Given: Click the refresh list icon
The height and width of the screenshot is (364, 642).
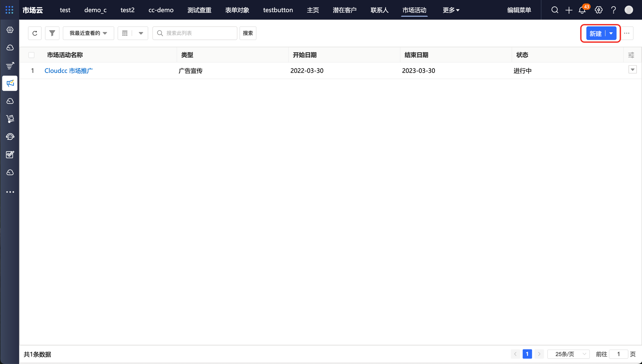Looking at the screenshot, I should pyautogui.click(x=35, y=33).
